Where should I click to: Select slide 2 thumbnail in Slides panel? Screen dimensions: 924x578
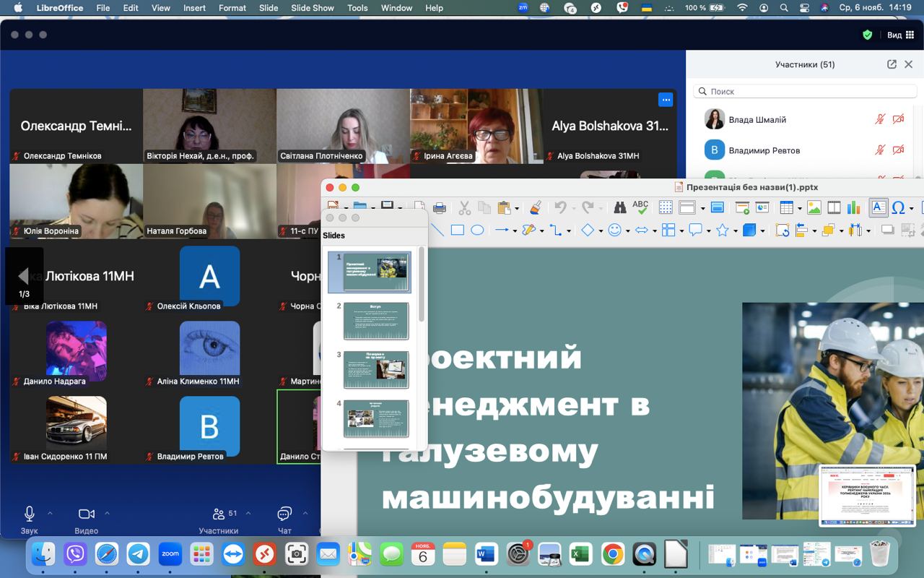[375, 320]
